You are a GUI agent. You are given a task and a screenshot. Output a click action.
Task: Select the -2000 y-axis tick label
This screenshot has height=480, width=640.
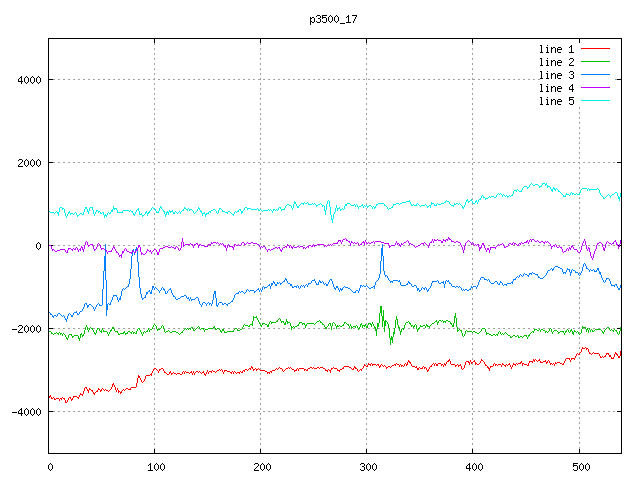(x=24, y=329)
